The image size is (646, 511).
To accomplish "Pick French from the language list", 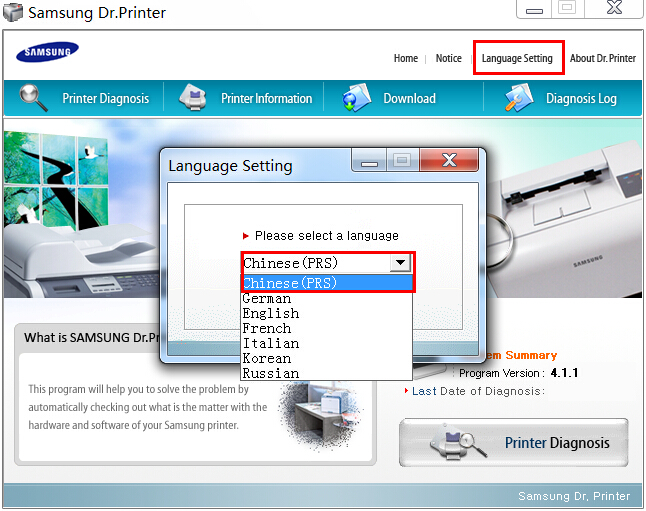I will point(327,328).
